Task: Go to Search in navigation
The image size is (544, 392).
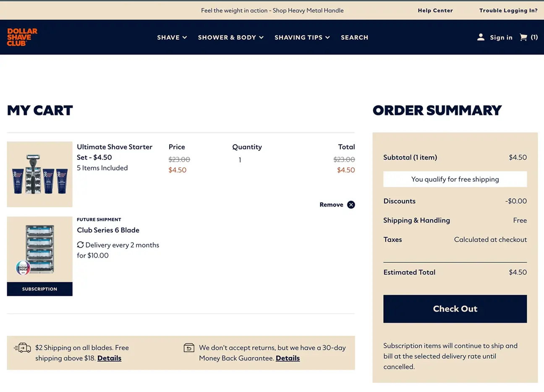Action: (355, 37)
